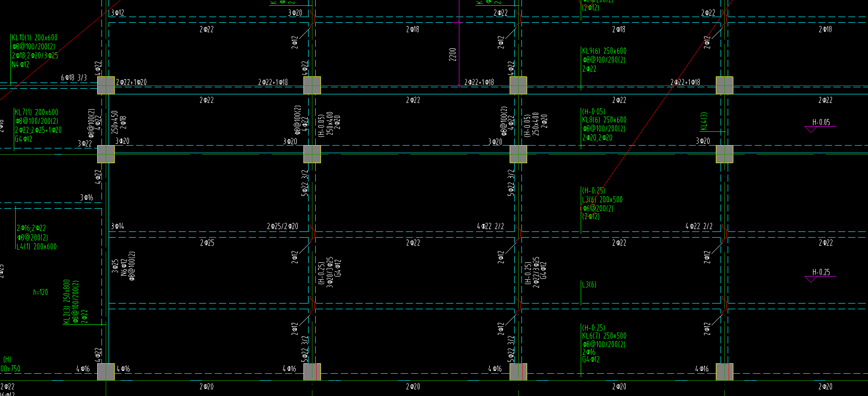Select the "L4(1) 200x600" beam label
This screenshot has height=396, width=868.
pyautogui.click(x=37, y=247)
